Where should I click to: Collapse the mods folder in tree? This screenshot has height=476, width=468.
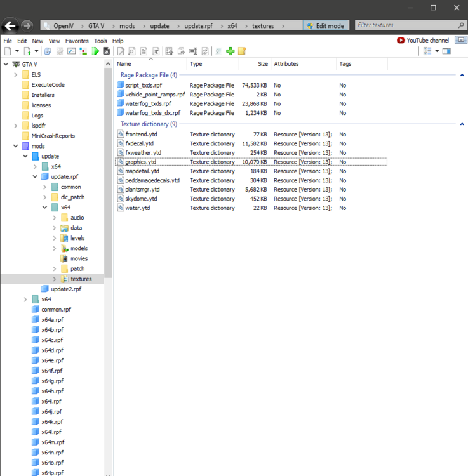pos(15,146)
